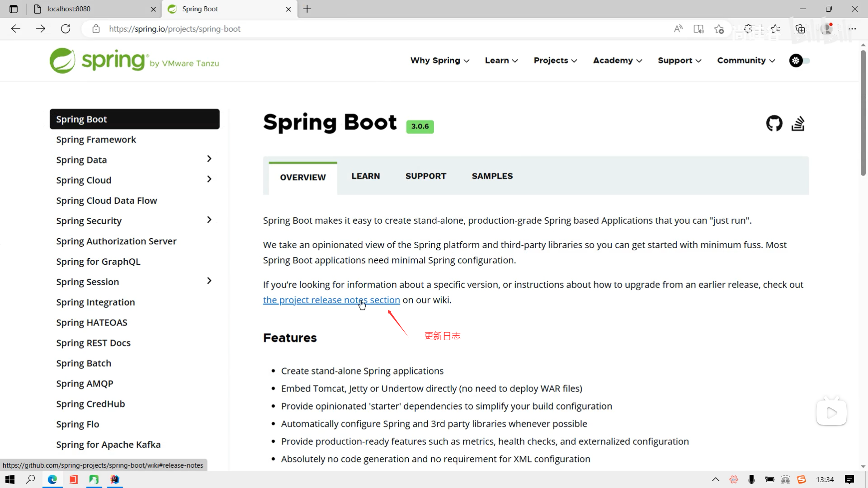Open the Why Spring dropdown menu
The height and width of the screenshot is (488, 868).
[439, 61]
